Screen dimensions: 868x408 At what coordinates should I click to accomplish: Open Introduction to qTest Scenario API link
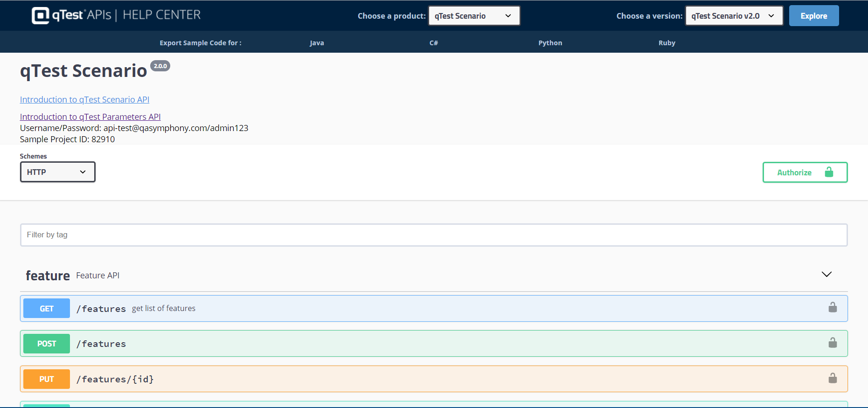(x=84, y=100)
